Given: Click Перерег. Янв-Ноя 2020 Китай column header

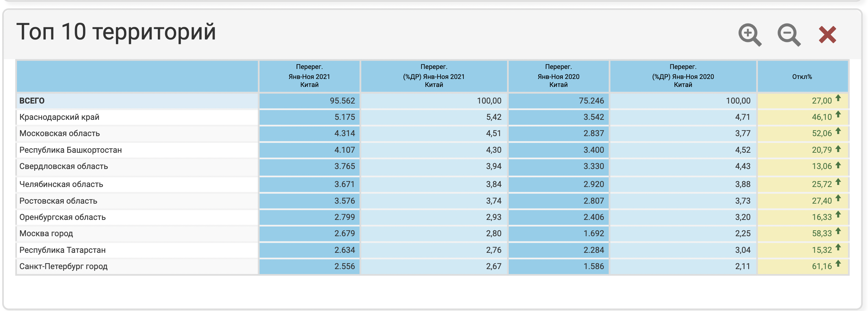Looking at the screenshot, I should coord(558,76).
